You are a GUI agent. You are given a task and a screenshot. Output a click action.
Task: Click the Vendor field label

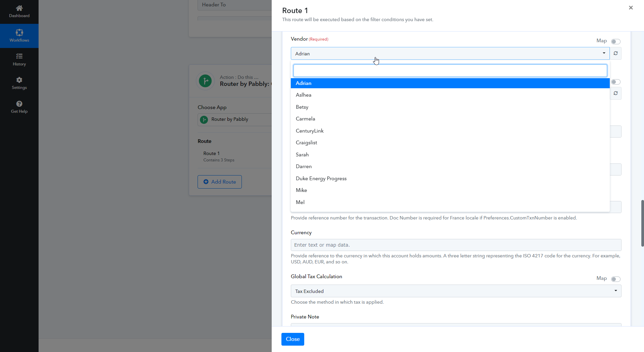(x=299, y=39)
